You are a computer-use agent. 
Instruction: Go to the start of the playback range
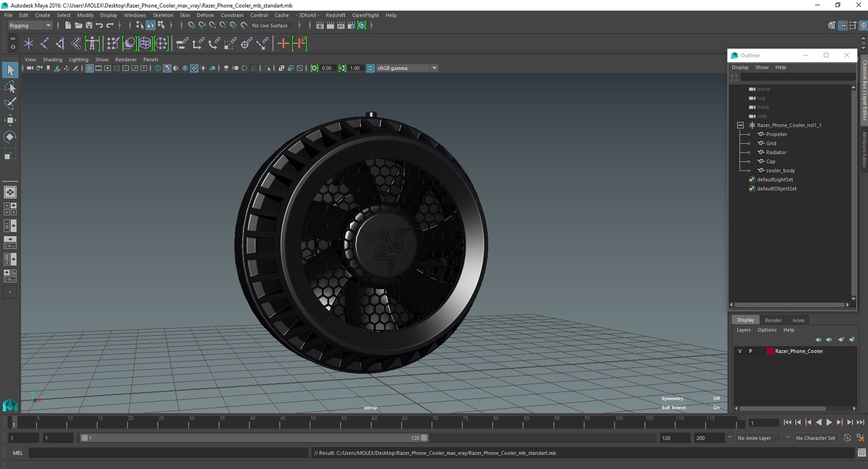click(788, 422)
